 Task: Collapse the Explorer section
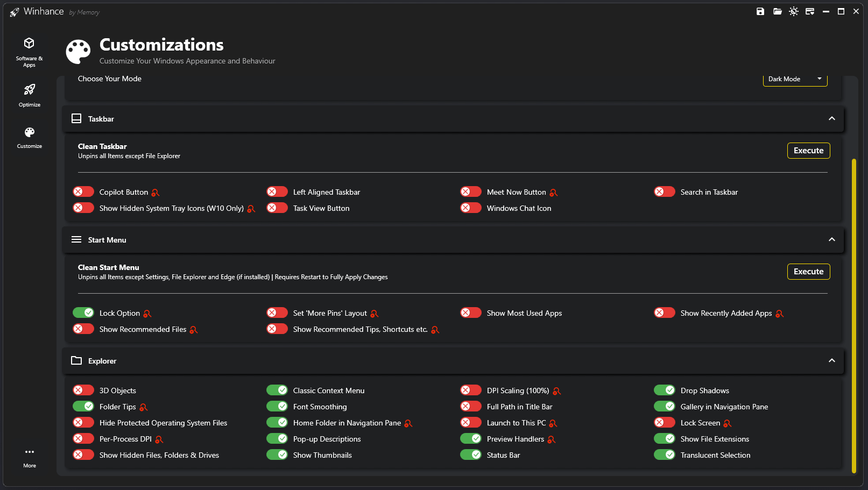(x=831, y=361)
